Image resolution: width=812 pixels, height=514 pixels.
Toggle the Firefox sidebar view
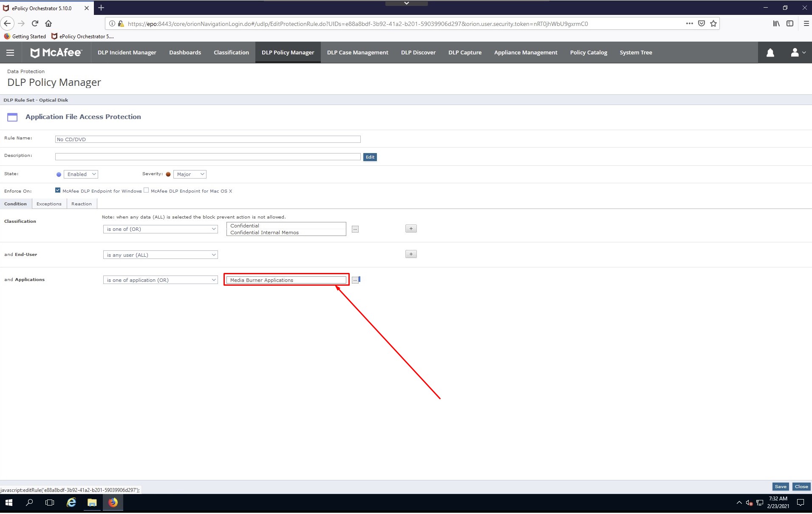(x=790, y=23)
